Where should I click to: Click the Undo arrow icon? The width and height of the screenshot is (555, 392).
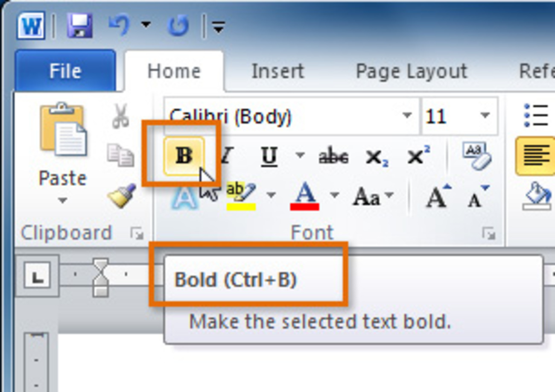[120, 26]
